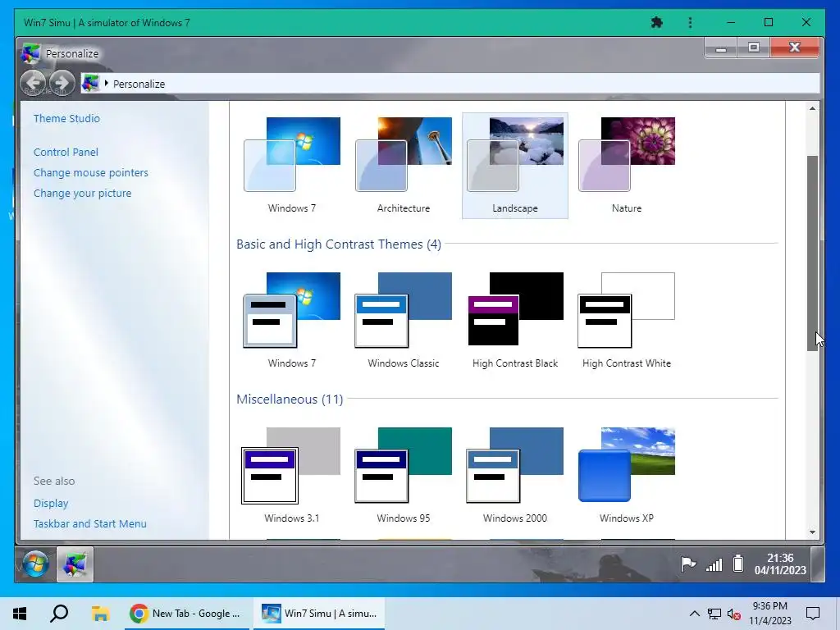The width and height of the screenshot is (840, 630).
Task: Open File Explorer from the taskbar
Action: click(100, 614)
